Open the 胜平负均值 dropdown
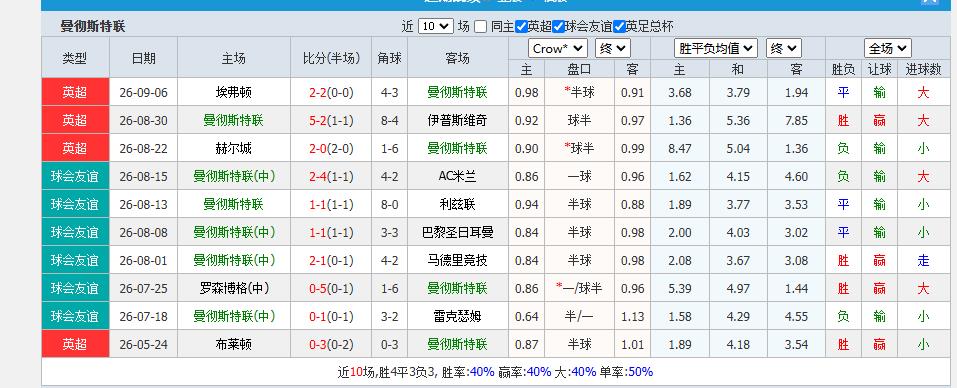Viewport: 957px width, 388px height. click(x=716, y=49)
